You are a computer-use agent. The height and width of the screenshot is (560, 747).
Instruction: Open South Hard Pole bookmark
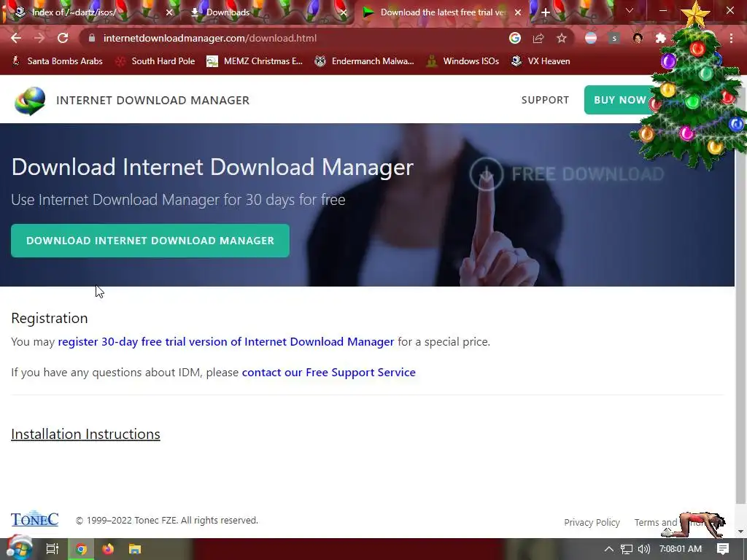coord(155,61)
